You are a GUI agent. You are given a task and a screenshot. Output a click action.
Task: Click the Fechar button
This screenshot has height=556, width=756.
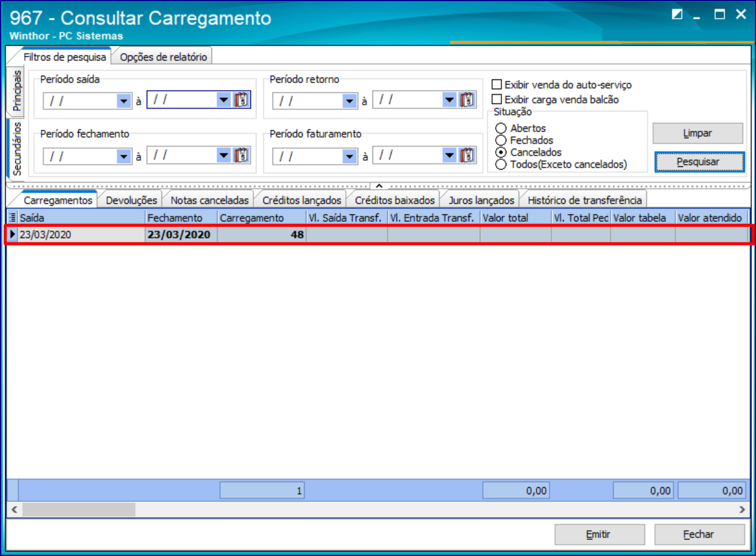[x=699, y=534]
